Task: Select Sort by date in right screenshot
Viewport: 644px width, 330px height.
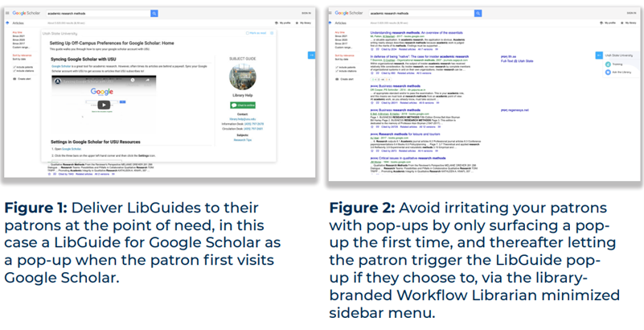Action: pyautogui.click(x=343, y=60)
